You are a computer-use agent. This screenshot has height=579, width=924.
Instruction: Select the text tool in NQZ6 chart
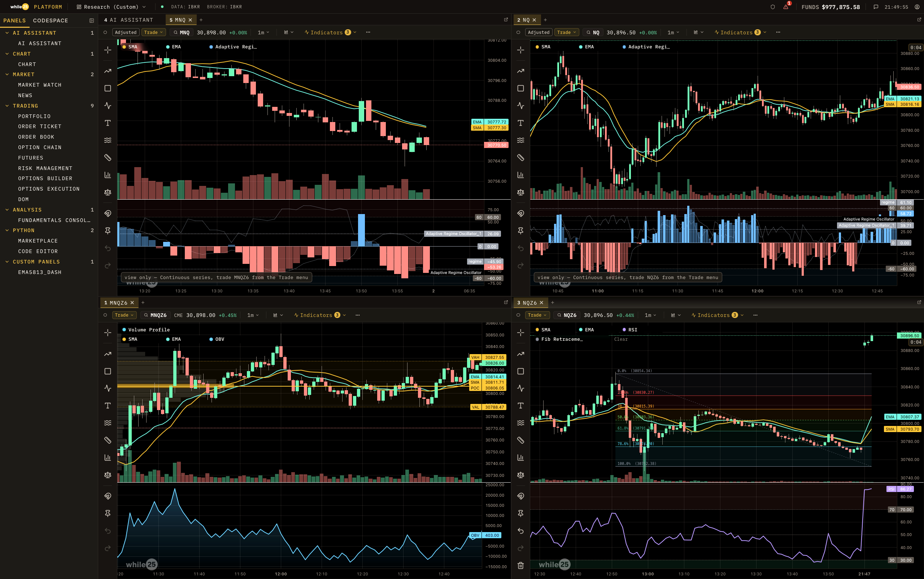tap(520, 405)
